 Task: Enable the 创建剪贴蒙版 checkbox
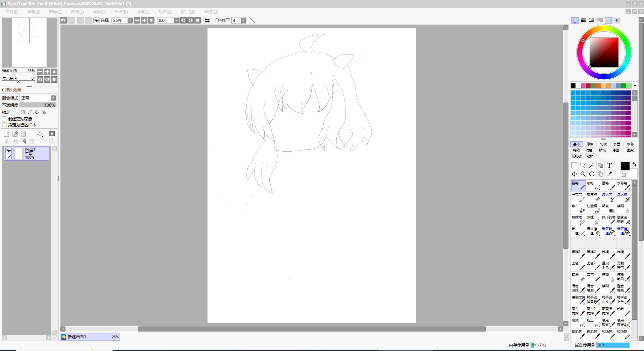pyautogui.click(x=5, y=119)
